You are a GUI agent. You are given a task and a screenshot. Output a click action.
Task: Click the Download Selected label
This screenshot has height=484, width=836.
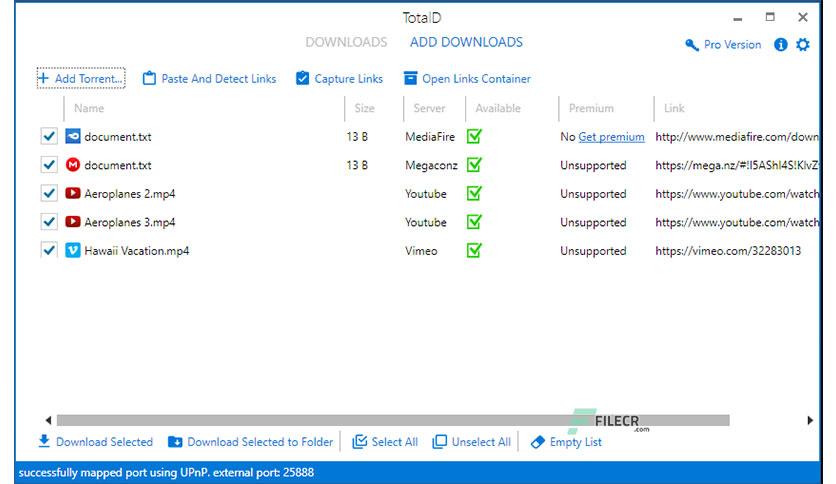104,442
